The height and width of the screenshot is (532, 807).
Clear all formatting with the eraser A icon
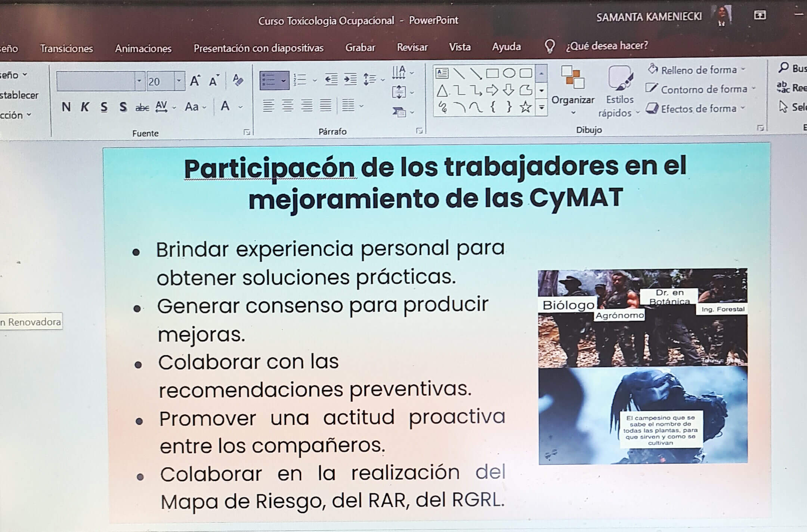tap(238, 80)
